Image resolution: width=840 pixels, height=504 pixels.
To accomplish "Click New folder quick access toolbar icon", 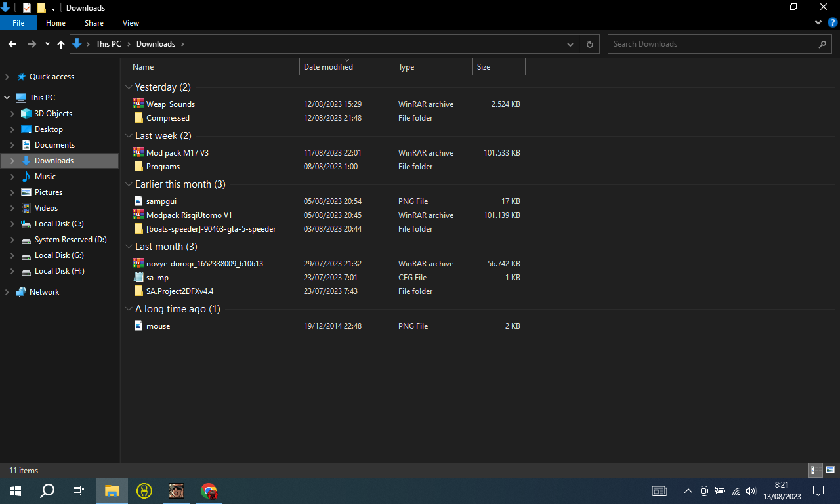I will tap(41, 8).
